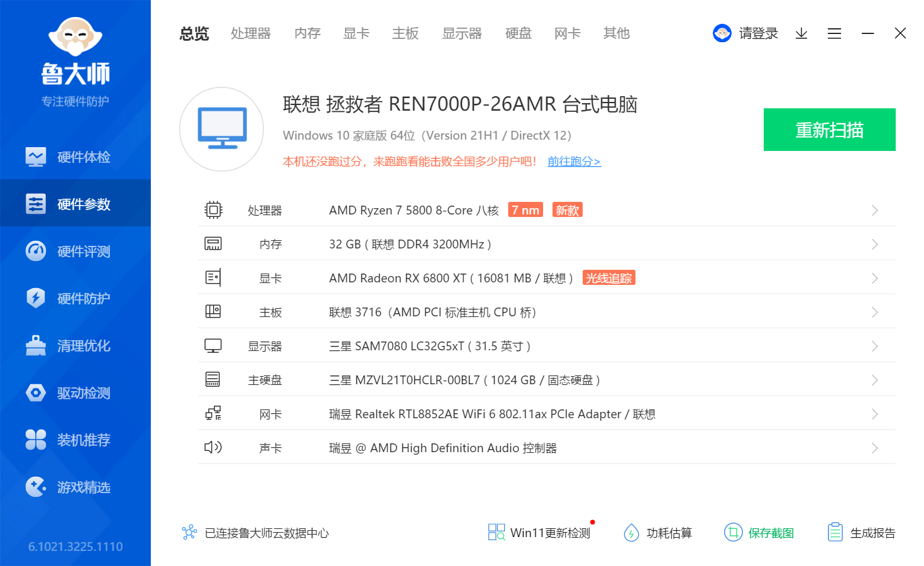Expand the 网卡 row chevron
This screenshot has width=924, height=566.
click(874, 414)
